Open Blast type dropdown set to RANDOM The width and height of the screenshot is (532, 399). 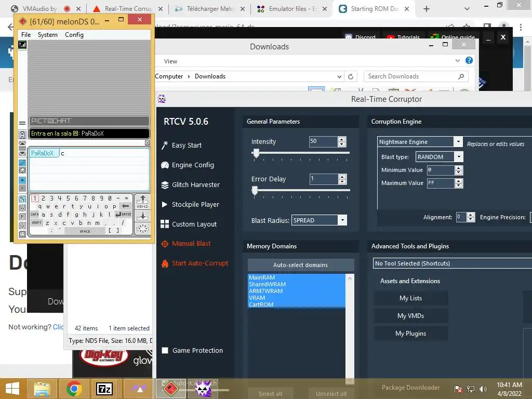[459, 157]
